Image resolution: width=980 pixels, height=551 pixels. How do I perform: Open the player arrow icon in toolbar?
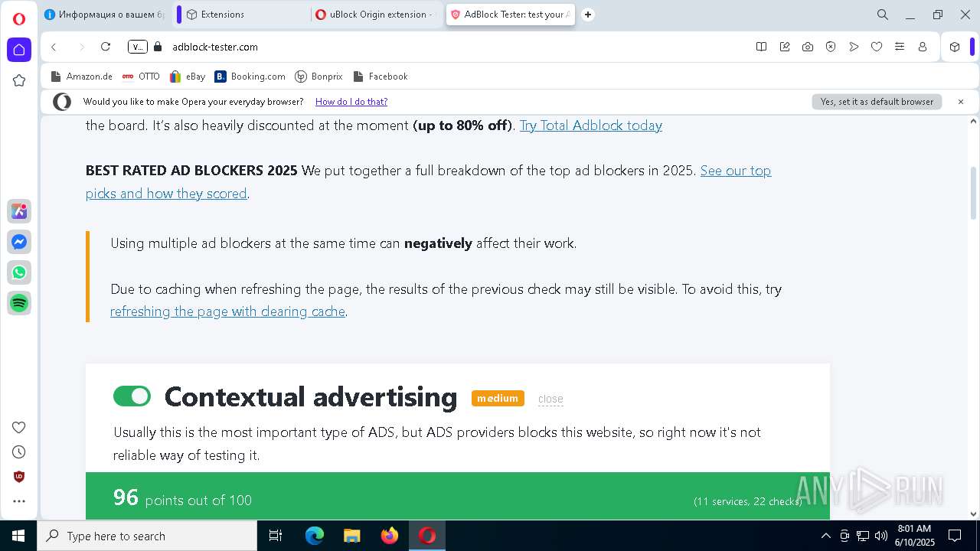854,47
